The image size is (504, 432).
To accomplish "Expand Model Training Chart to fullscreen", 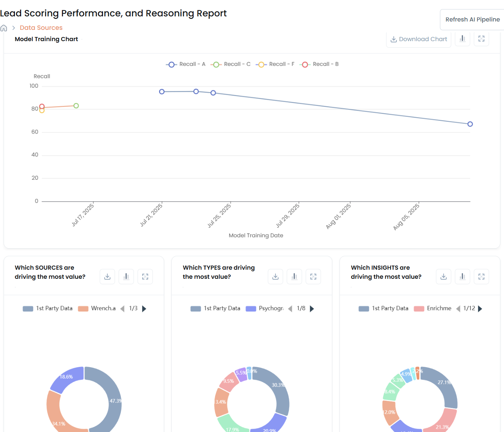I will 481,39.
